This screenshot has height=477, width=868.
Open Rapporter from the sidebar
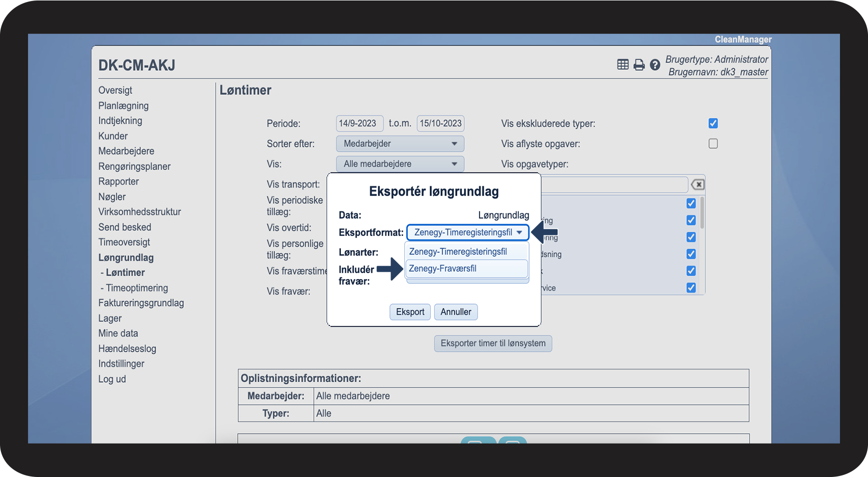(118, 182)
